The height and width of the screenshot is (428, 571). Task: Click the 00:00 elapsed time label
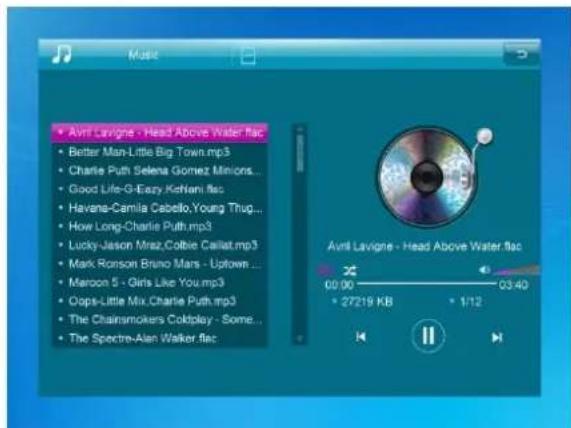339,285
